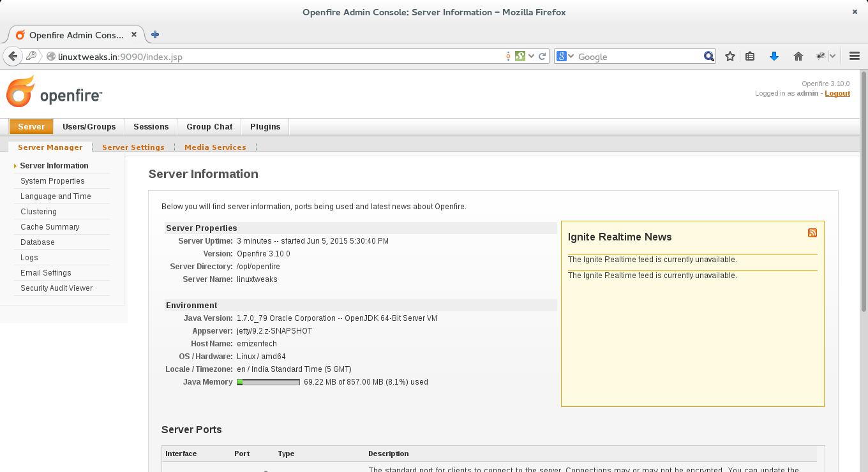Open Cache Summary in sidebar

(x=50, y=227)
